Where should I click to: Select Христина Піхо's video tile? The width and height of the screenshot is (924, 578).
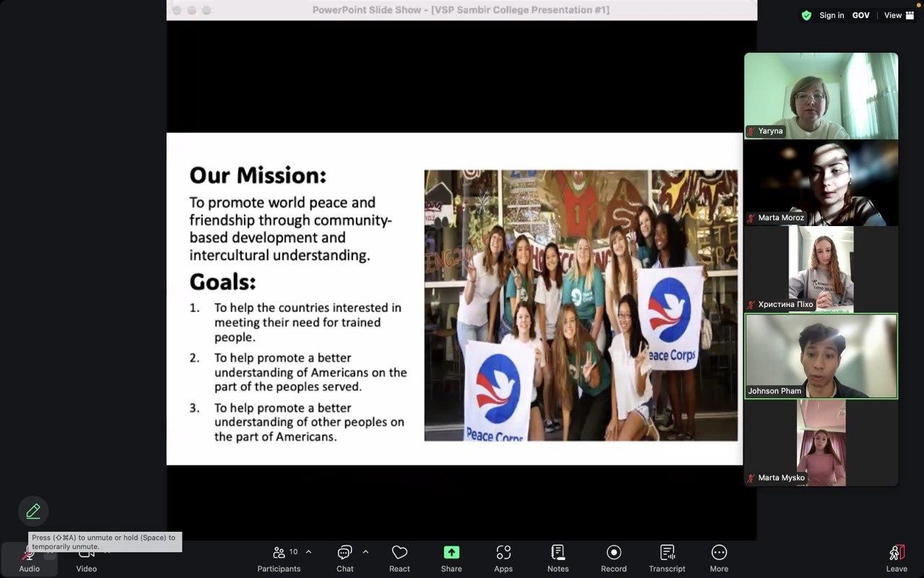821,269
